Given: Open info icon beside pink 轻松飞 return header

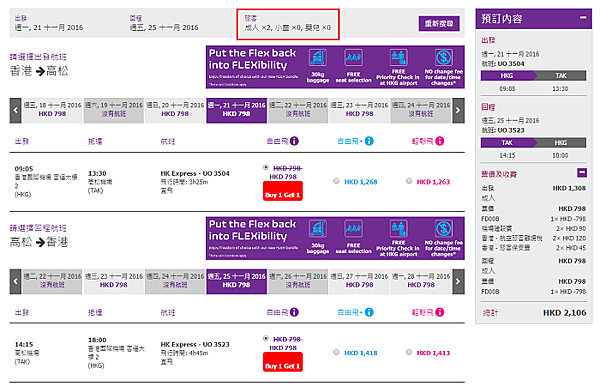Looking at the screenshot, I should pyautogui.click(x=440, y=312).
